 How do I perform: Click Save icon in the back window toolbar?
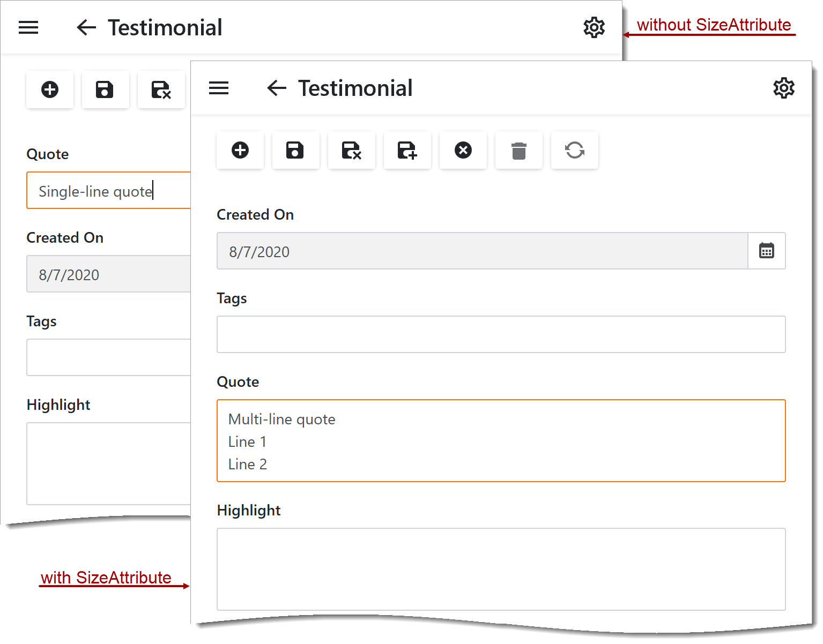click(105, 89)
